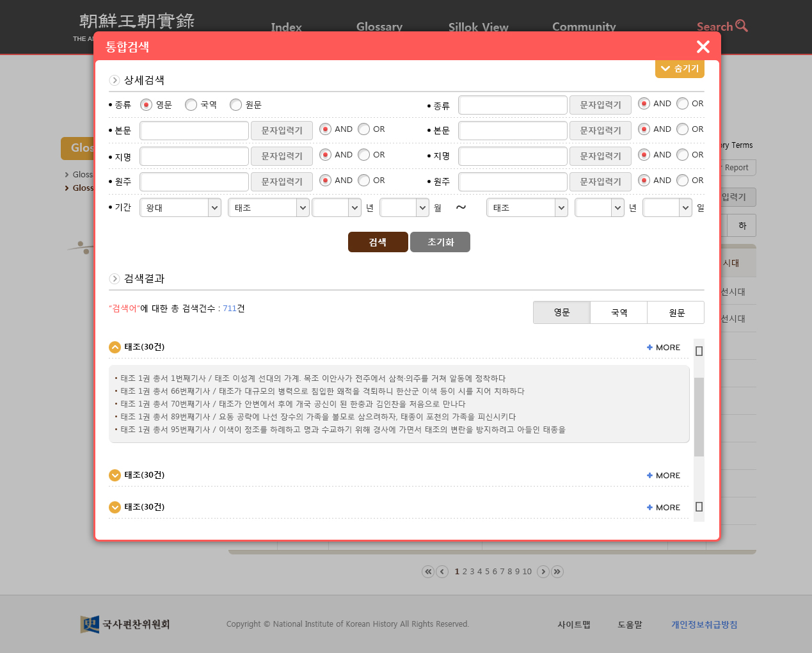Image resolution: width=812 pixels, height=653 pixels.
Task: Open the 왕대 dropdown in the 기간 row
Action: 180,207
